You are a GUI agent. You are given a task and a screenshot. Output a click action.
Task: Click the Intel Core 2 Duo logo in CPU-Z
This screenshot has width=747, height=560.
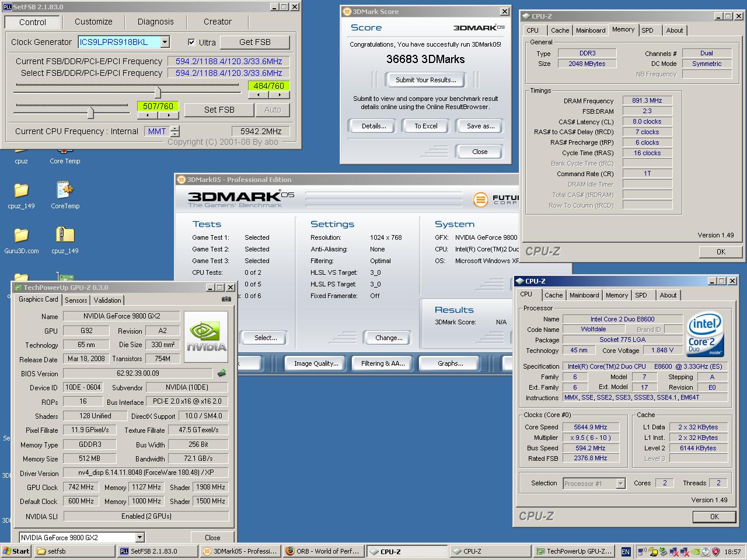[x=705, y=335]
